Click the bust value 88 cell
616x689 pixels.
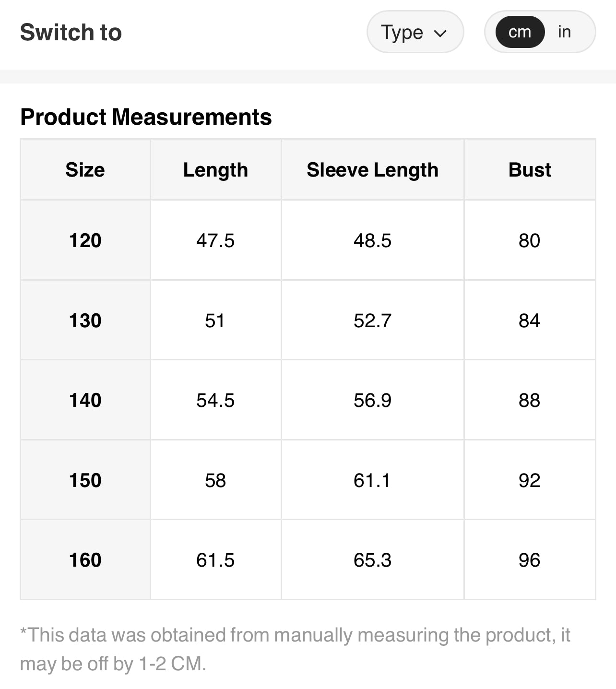point(529,400)
